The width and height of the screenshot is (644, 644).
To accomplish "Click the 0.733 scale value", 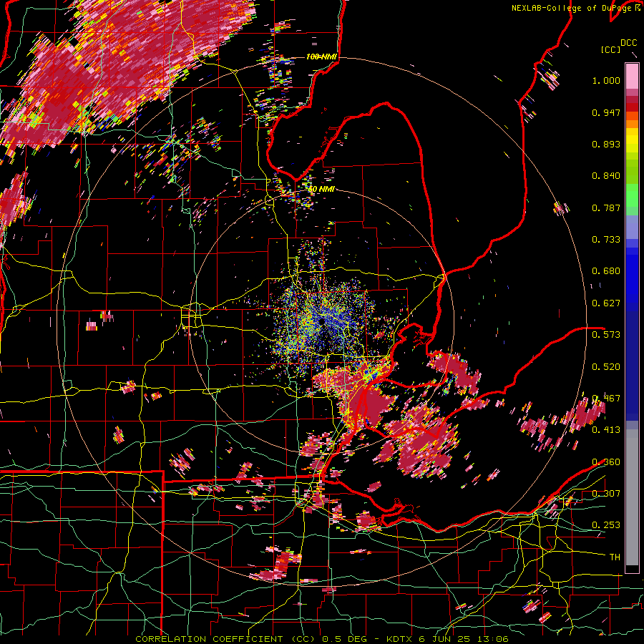I will pyautogui.click(x=606, y=240).
